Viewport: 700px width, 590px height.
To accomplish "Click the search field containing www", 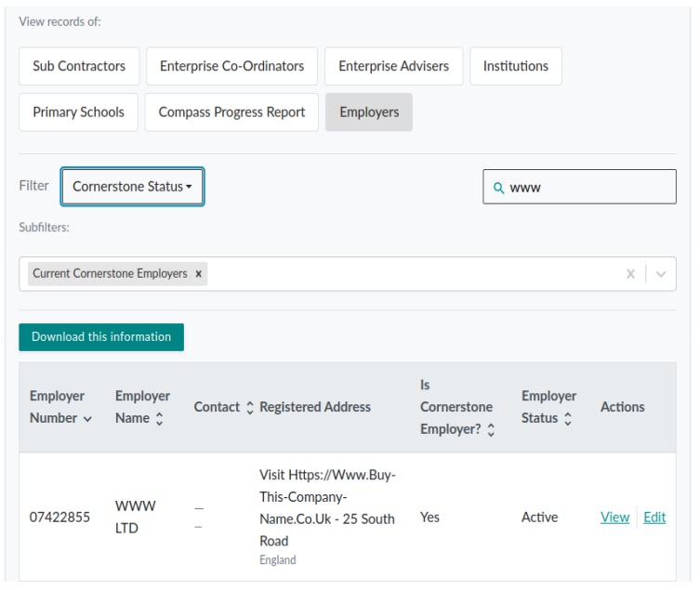I will [579, 187].
